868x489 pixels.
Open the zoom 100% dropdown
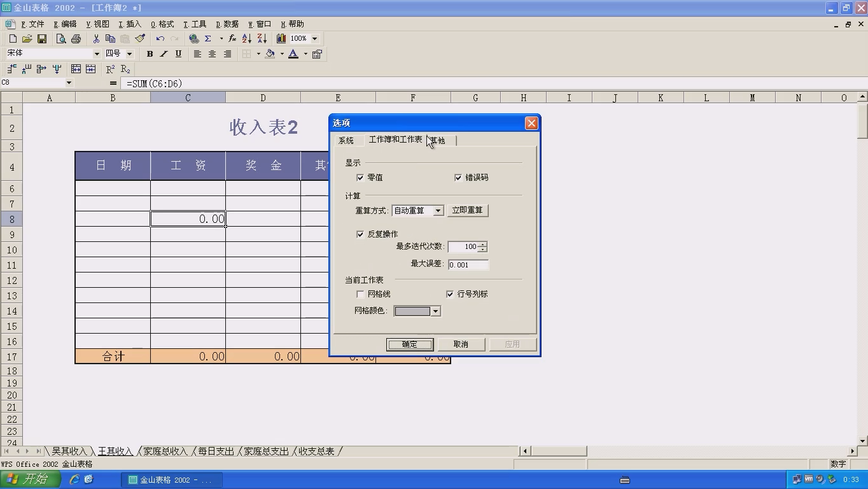pos(314,39)
